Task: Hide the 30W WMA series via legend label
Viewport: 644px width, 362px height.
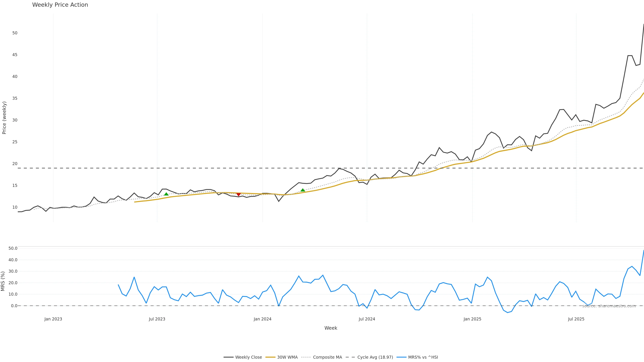Action: coord(287,357)
